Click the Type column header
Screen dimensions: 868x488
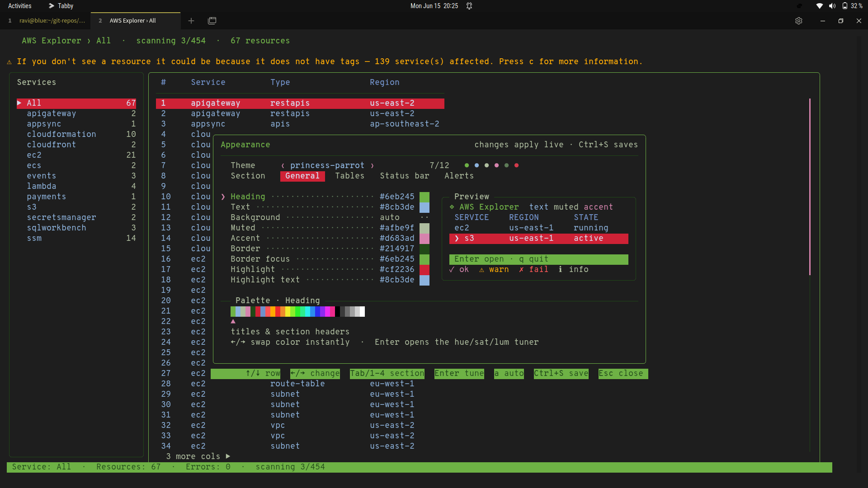coord(280,83)
